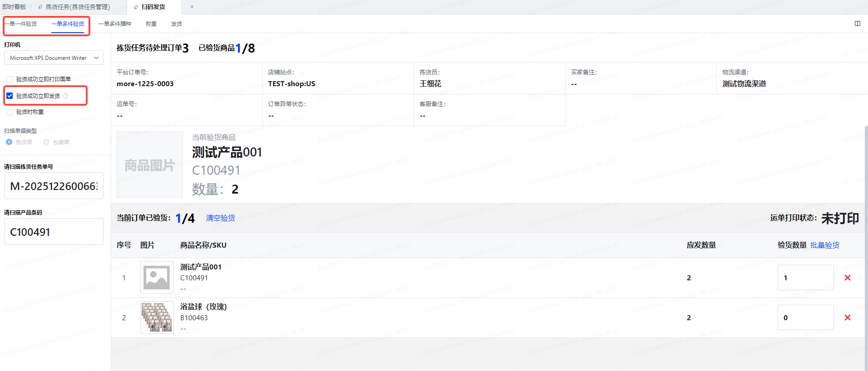Select the 包裹单 radio button
Screen dimensions: 868x371
(x=46, y=142)
